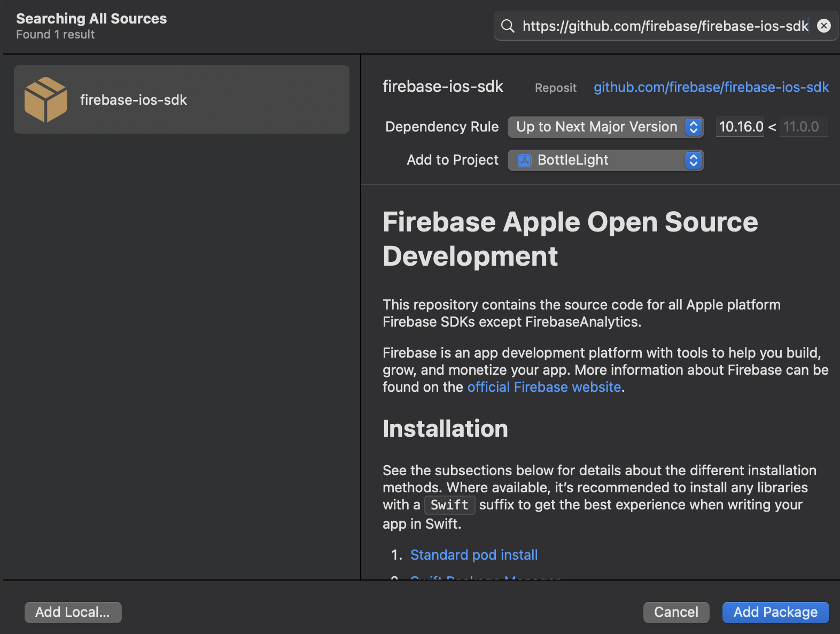Screen dimensions: 840x634
Task: Click the package URL search field
Action: [x=665, y=26]
